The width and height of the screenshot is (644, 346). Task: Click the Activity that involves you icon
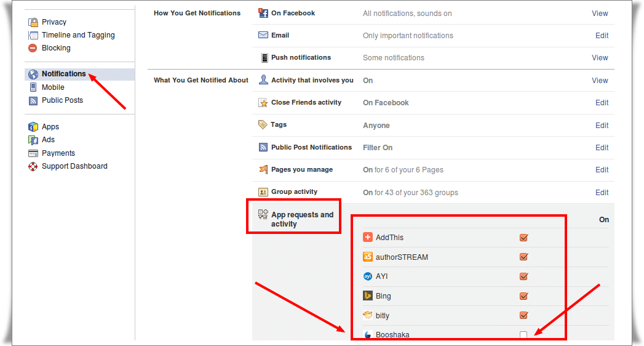pos(263,79)
